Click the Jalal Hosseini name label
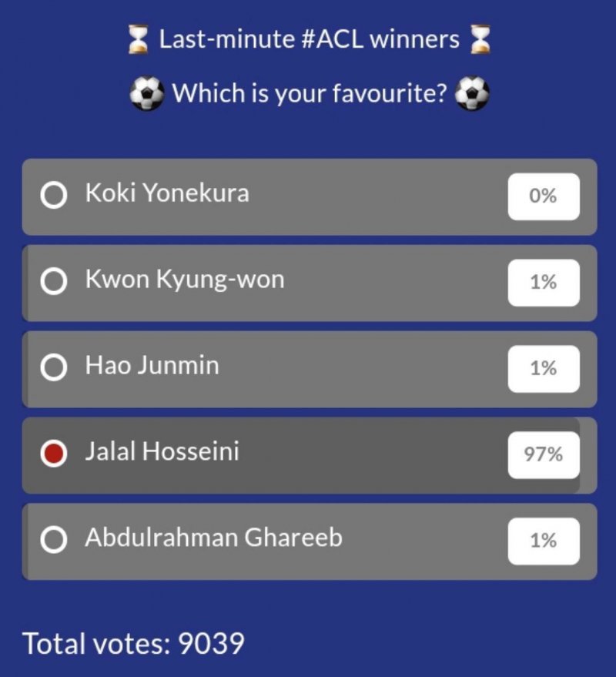This screenshot has height=677, width=616. [162, 451]
